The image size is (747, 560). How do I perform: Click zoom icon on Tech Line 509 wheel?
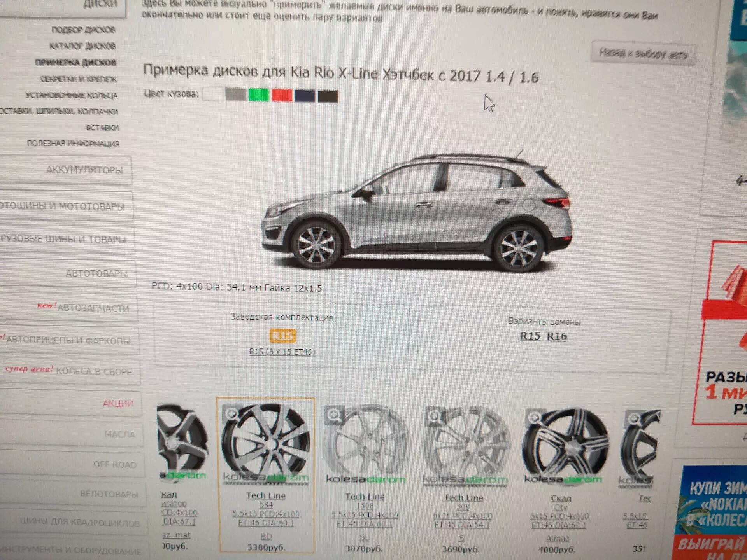(435, 416)
